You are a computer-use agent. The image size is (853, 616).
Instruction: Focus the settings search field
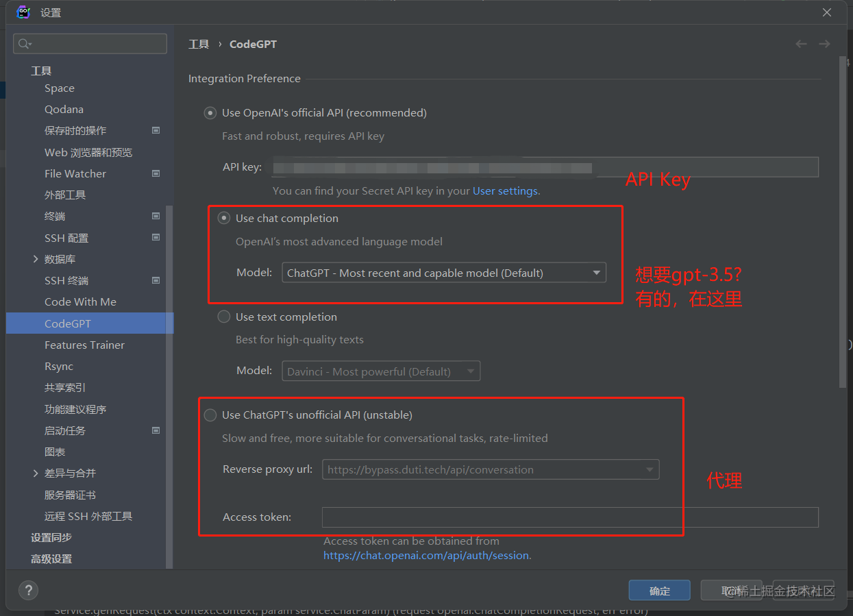[x=90, y=44]
